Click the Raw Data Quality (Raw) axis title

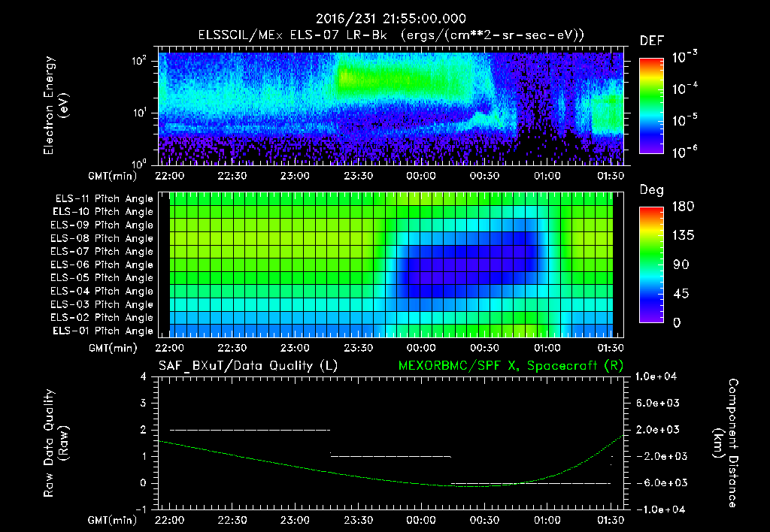coord(56,443)
